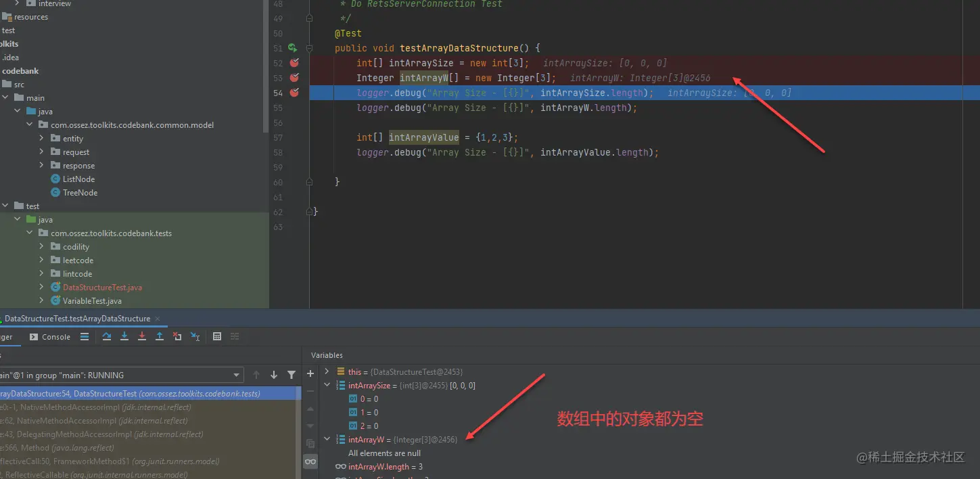Click the Run to Cursor icon
The width and height of the screenshot is (980, 479).
195,336
